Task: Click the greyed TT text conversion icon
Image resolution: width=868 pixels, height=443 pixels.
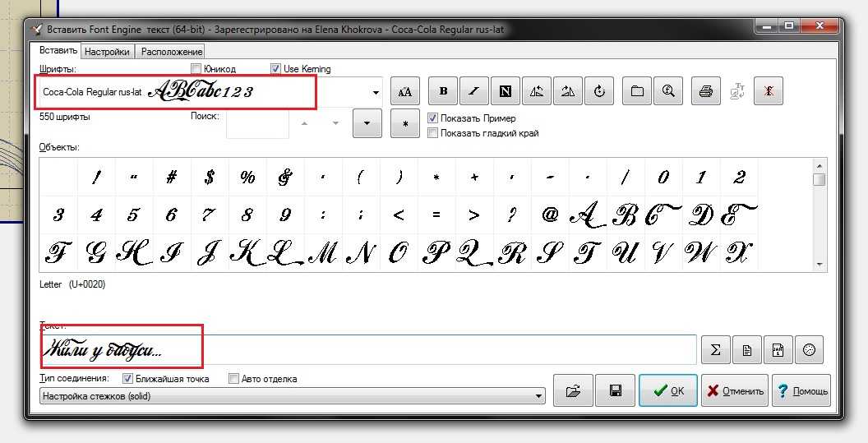Action: tap(737, 91)
